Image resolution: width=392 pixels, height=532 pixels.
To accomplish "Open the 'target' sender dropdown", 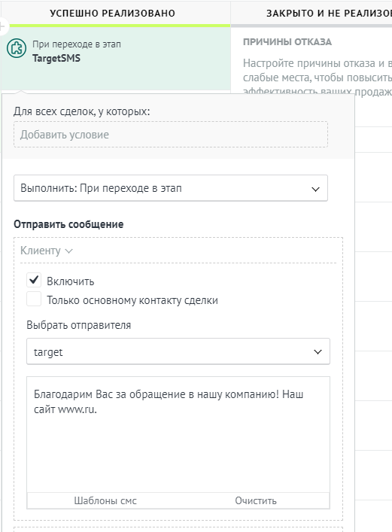I will pos(178,351).
